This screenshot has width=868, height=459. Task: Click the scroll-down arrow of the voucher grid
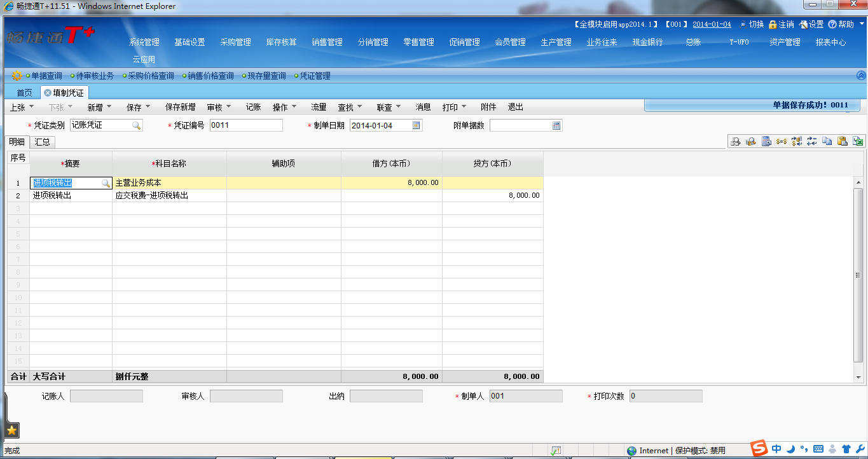(x=858, y=377)
